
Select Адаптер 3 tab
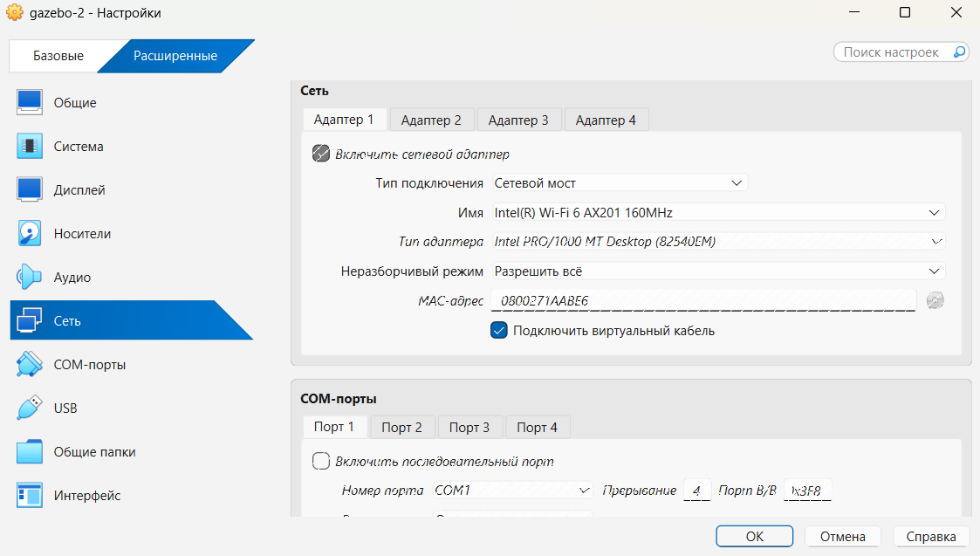(518, 120)
